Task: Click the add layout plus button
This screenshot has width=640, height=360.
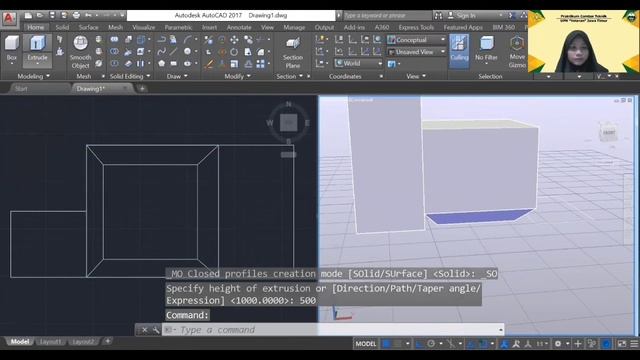Action: point(107,341)
